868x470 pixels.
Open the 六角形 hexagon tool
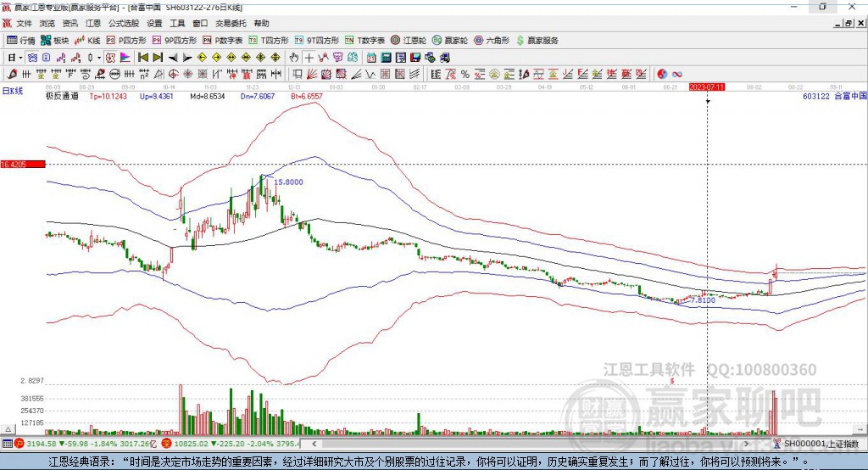[492, 41]
